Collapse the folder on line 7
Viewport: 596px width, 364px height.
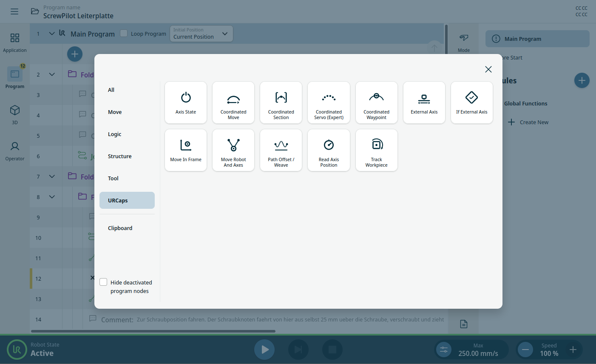tap(52, 176)
